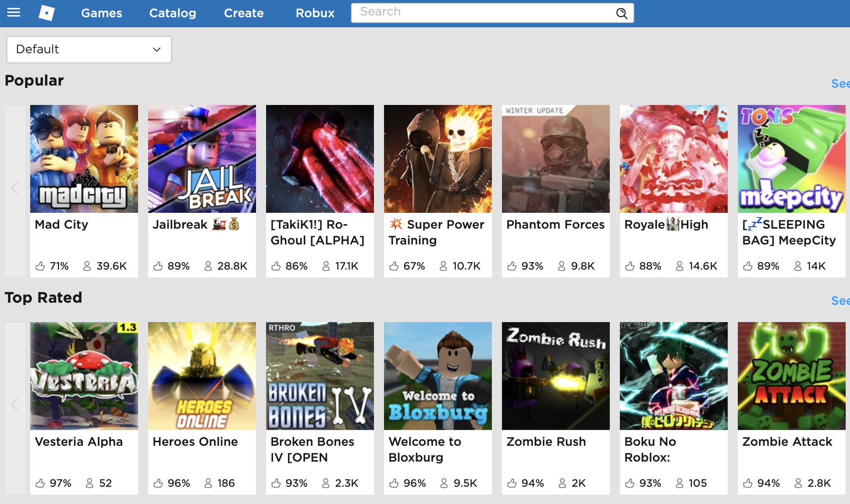
Task: Open Heroes Online game thumbnail
Action: coord(201,376)
